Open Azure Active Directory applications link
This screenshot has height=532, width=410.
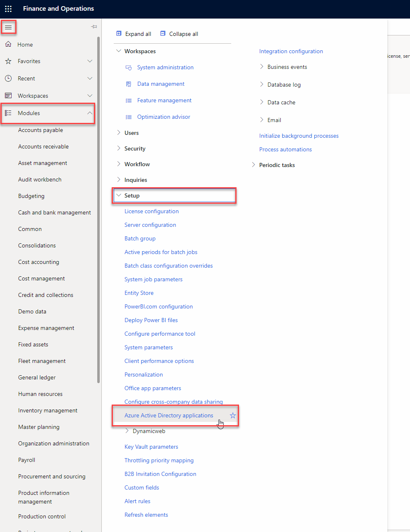coord(169,415)
